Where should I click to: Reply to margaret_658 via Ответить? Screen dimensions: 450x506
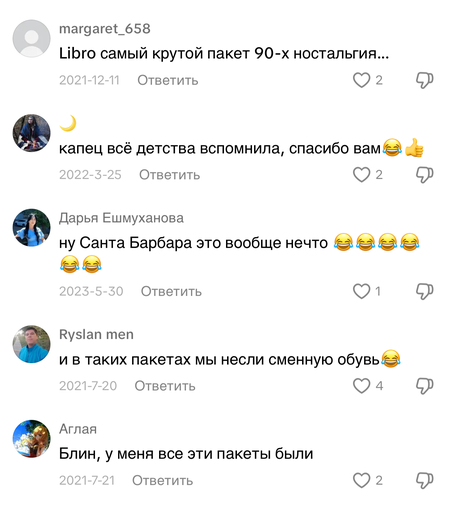168,80
